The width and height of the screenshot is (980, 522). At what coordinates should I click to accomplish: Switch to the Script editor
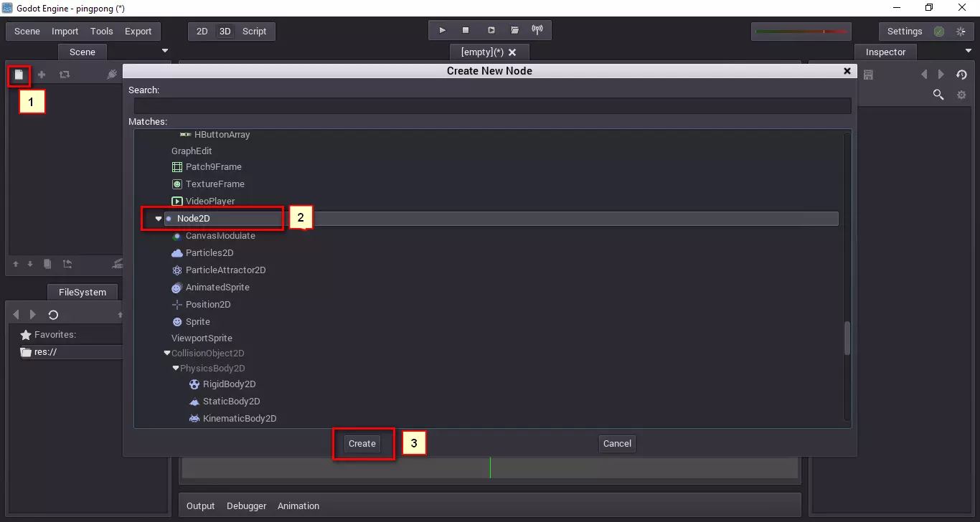tap(254, 32)
